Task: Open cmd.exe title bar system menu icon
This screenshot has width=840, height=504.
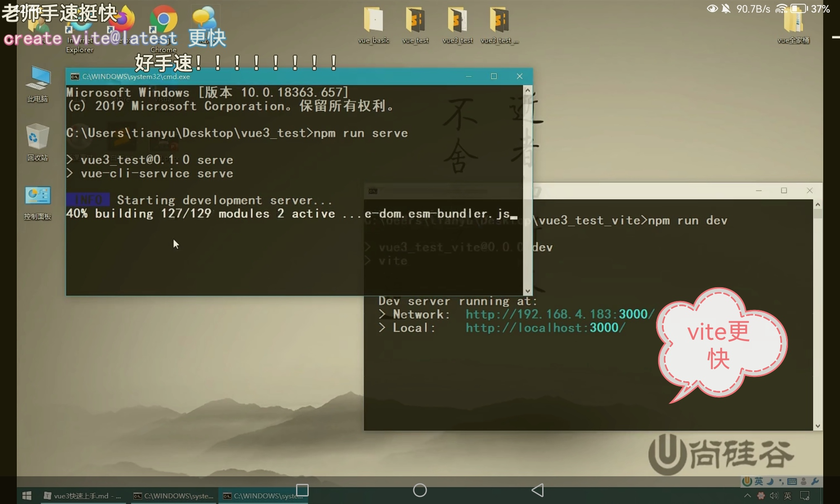Action: point(75,76)
